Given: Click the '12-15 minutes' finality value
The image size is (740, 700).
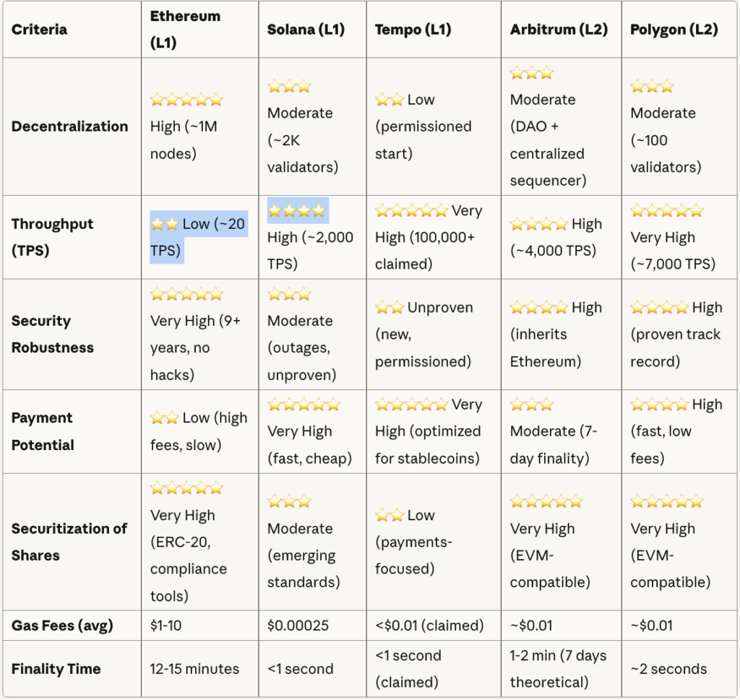Looking at the screenshot, I should pyautogui.click(x=194, y=669).
